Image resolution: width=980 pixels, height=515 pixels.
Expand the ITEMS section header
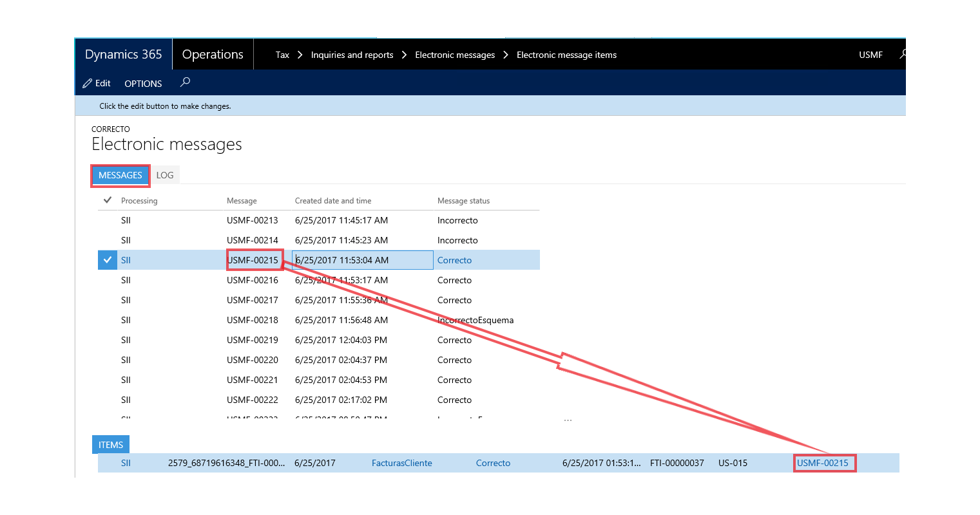tap(111, 445)
